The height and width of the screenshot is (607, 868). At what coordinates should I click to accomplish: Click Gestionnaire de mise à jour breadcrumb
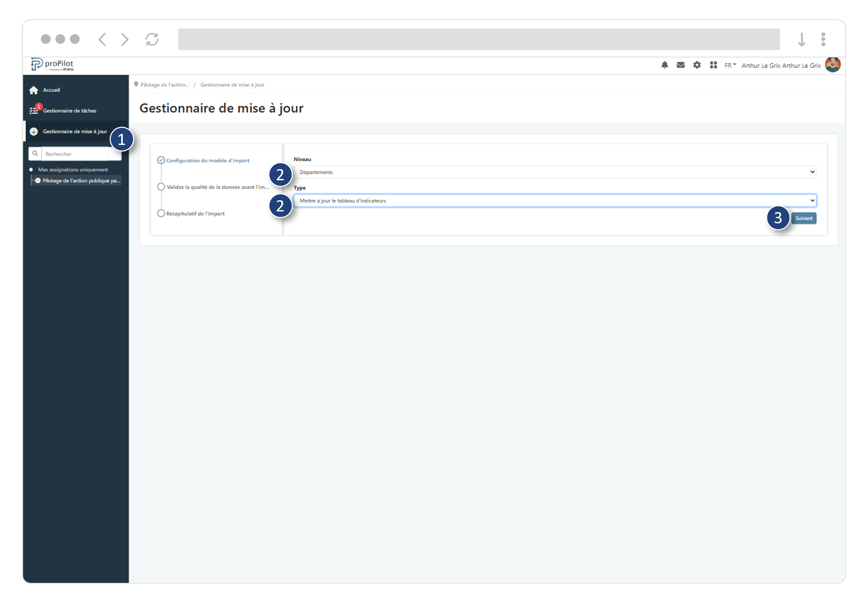point(232,85)
